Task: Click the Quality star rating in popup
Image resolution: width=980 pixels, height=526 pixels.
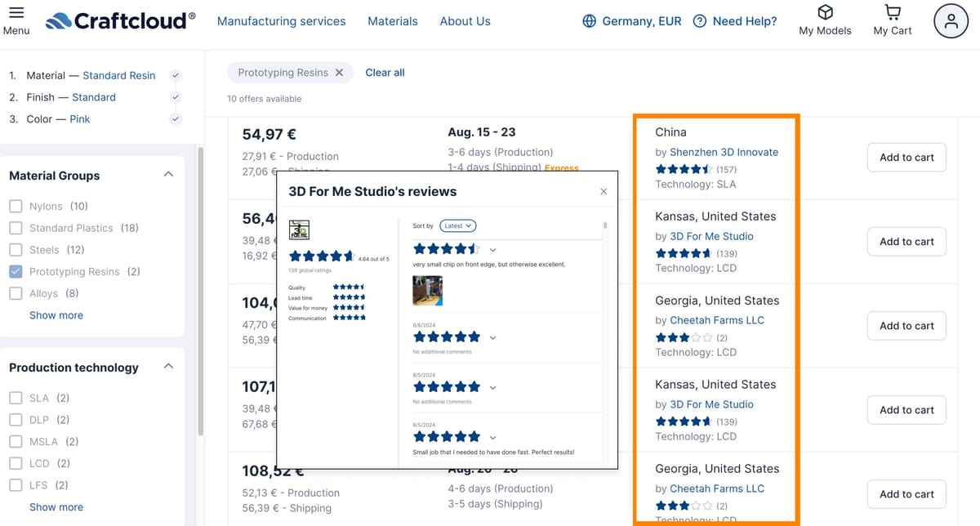Action: [349, 287]
